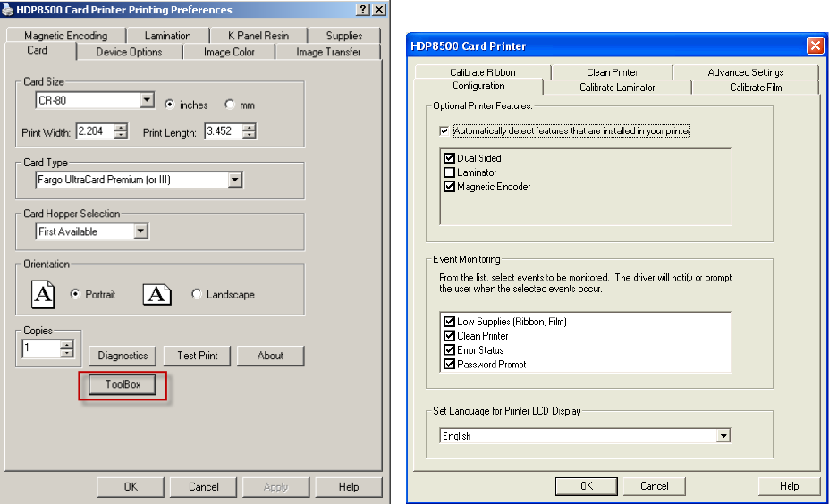
Task: Toggle Low Supplies (Ribbon, Film) monitoring
Action: click(450, 321)
